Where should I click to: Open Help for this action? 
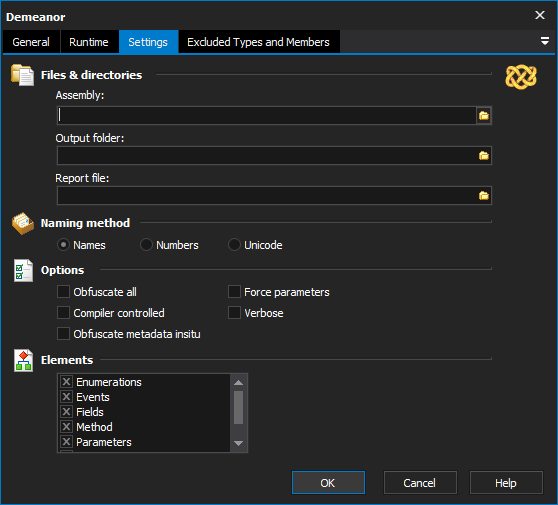pyautogui.click(x=506, y=483)
